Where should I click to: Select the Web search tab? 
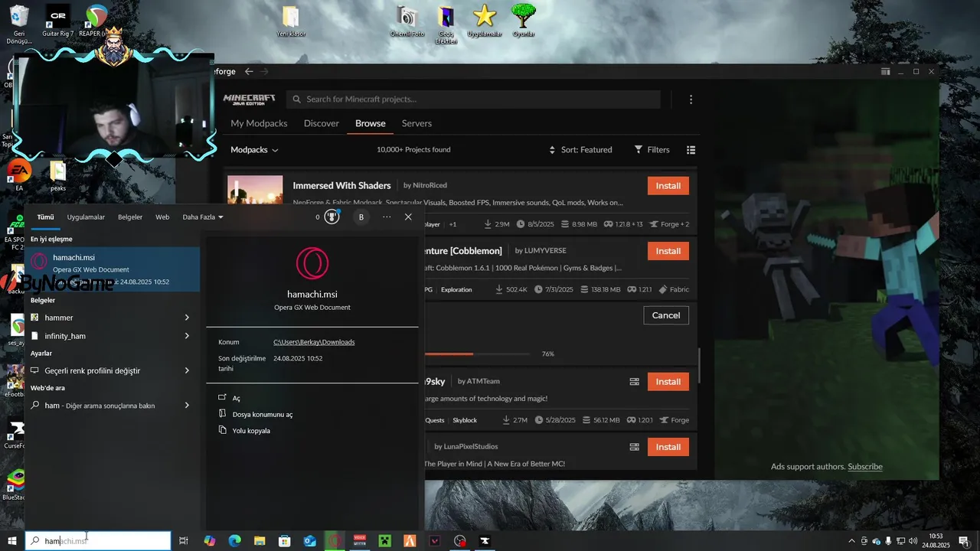click(x=162, y=217)
